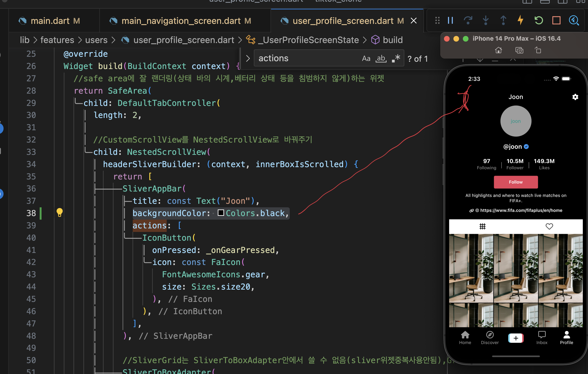Toggle Match Case in find box
Viewport: 588px width, 374px height.
point(366,58)
